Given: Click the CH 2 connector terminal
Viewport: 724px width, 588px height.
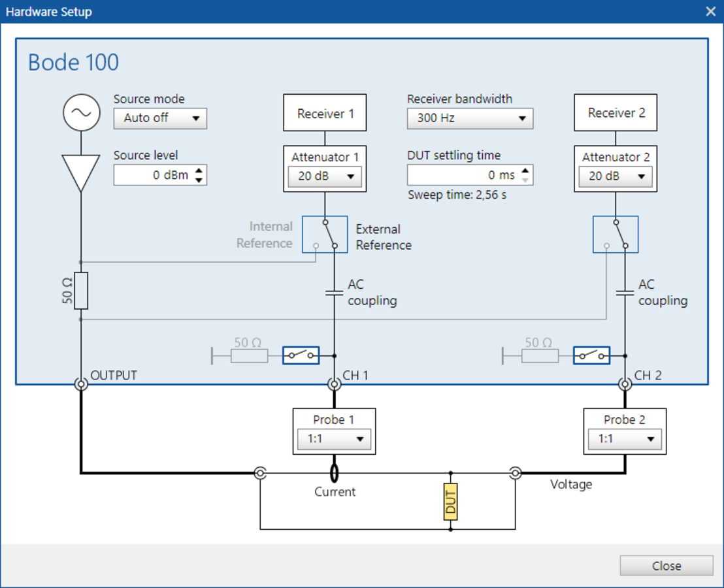Looking at the screenshot, I should tap(625, 384).
